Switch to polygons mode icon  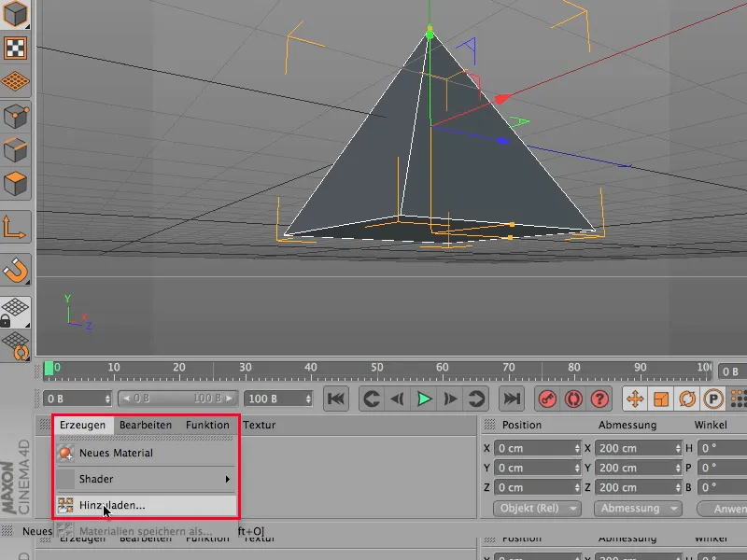[15, 183]
